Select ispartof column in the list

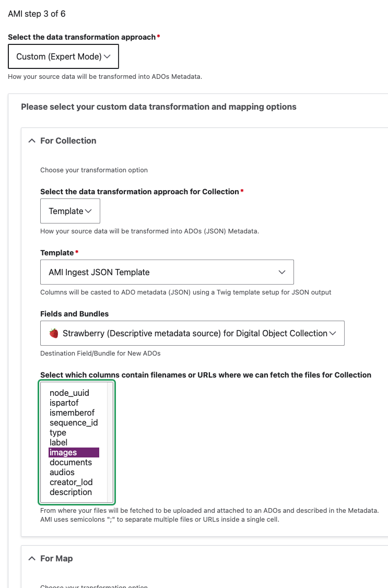click(x=64, y=403)
